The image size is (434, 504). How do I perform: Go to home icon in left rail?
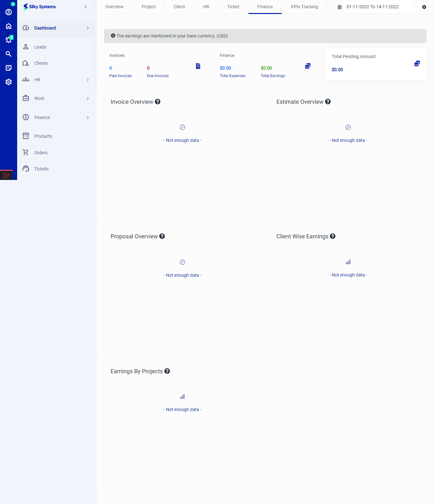coord(9,26)
